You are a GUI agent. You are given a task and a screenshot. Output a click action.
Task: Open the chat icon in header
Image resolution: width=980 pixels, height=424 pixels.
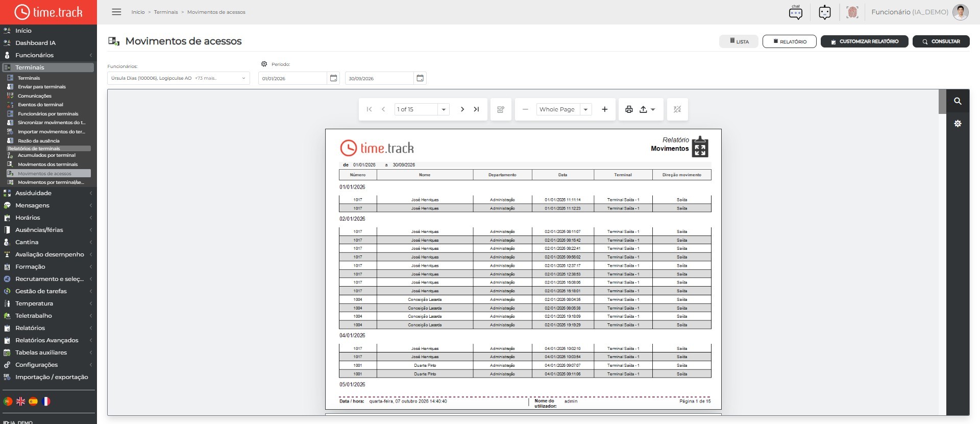point(795,12)
